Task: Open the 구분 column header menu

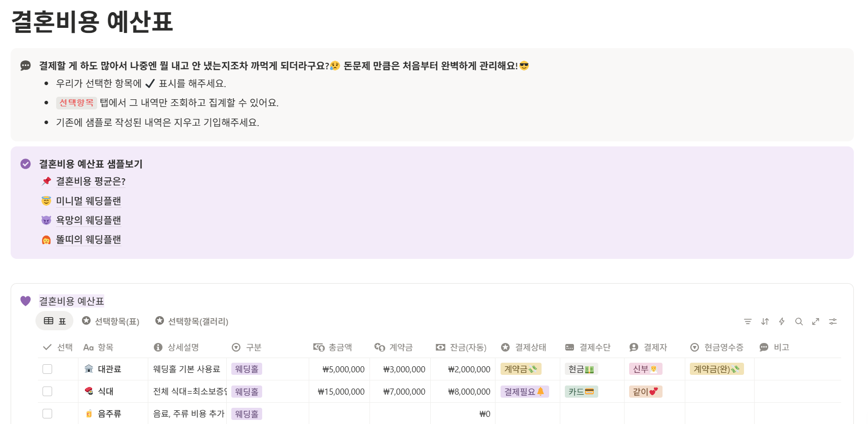Action: tap(268, 347)
